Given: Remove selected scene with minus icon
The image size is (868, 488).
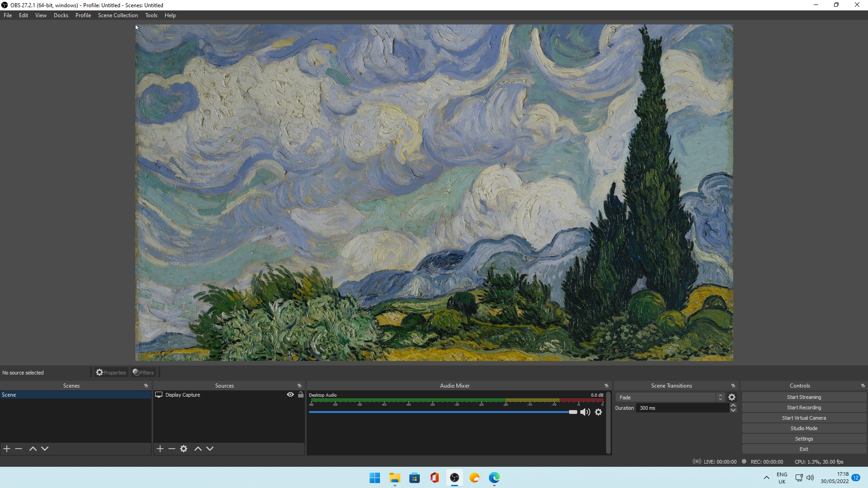Looking at the screenshot, I should (19, 449).
